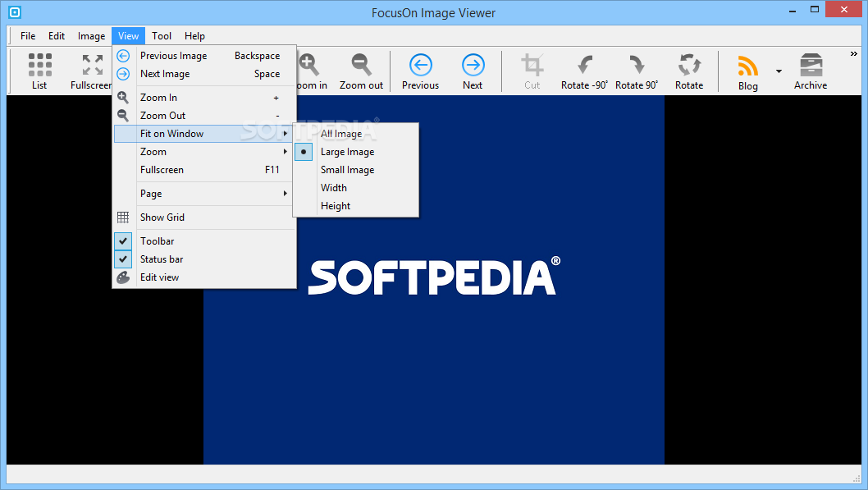The image size is (868, 490).
Task: Expand toolbar overflow chevron at far right
Action: [x=853, y=53]
